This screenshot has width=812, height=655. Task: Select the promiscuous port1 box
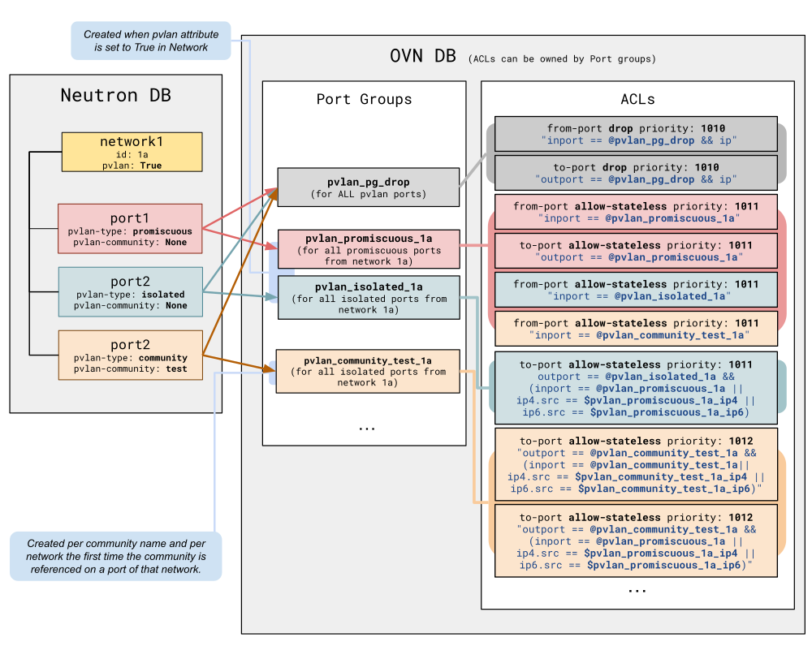tap(130, 228)
